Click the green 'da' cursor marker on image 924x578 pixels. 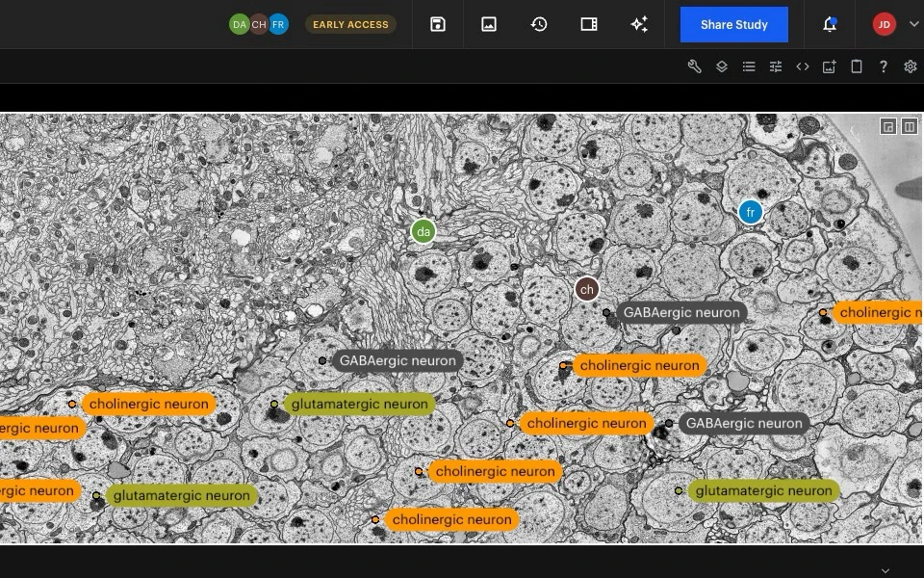[x=423, y=232]
